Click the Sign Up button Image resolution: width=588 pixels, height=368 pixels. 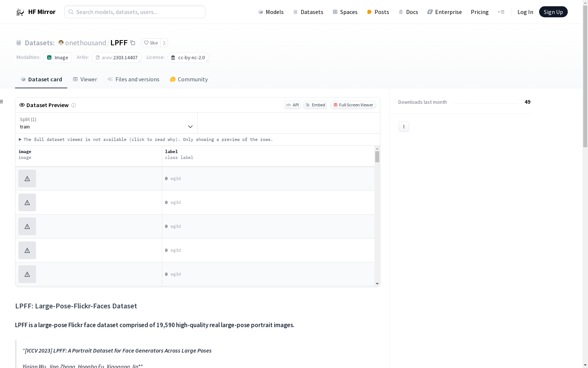tap(553, 12)
